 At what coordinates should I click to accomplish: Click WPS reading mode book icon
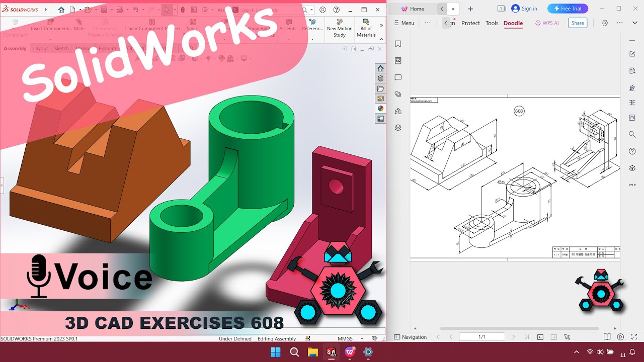[x=607, y=337]
